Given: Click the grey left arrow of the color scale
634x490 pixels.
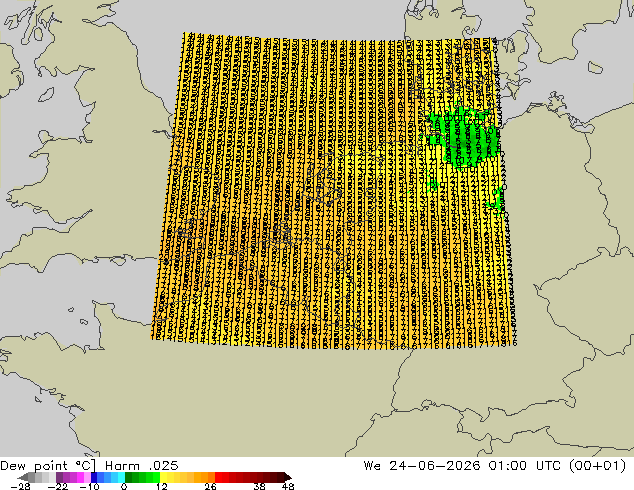Looking at the screenshot, I should click(23, 477).
